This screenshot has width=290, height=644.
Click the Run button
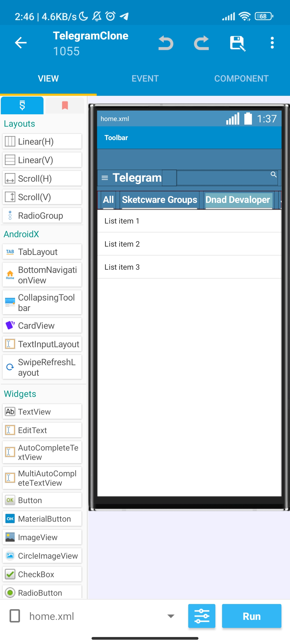(252, 616)
